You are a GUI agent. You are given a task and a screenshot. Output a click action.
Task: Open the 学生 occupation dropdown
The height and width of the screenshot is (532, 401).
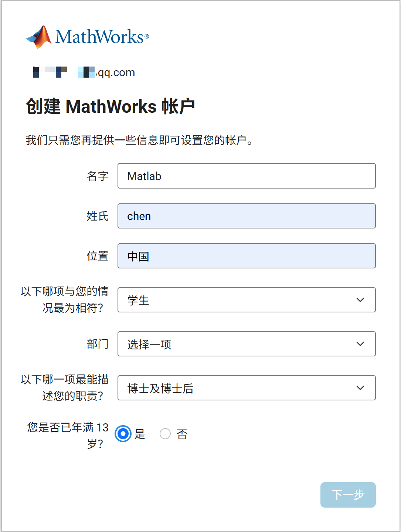pos(247,300)
